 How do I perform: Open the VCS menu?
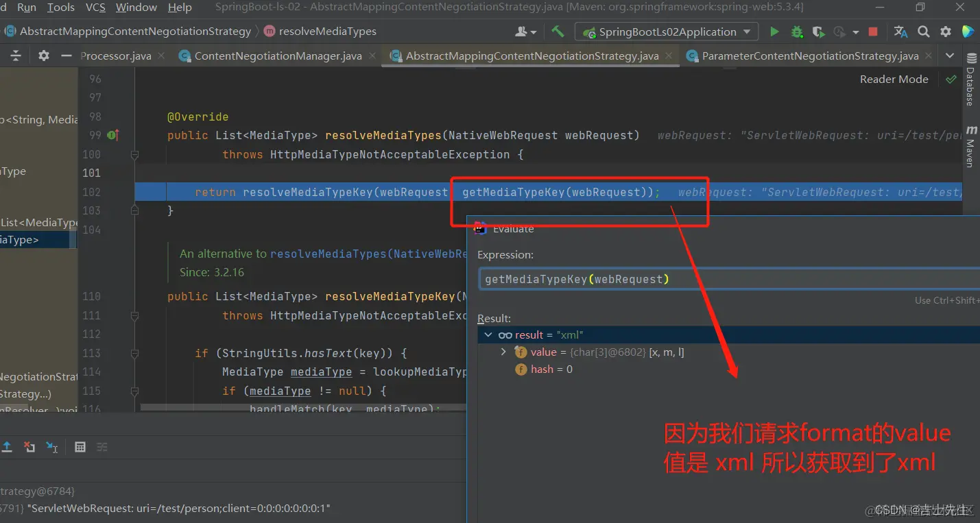(95, 8)
